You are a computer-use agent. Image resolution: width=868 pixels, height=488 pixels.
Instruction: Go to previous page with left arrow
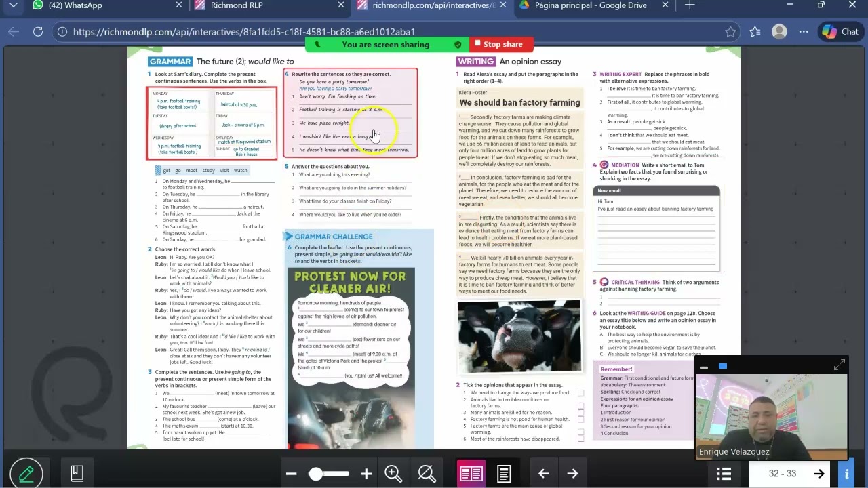(x=543, y=474)
